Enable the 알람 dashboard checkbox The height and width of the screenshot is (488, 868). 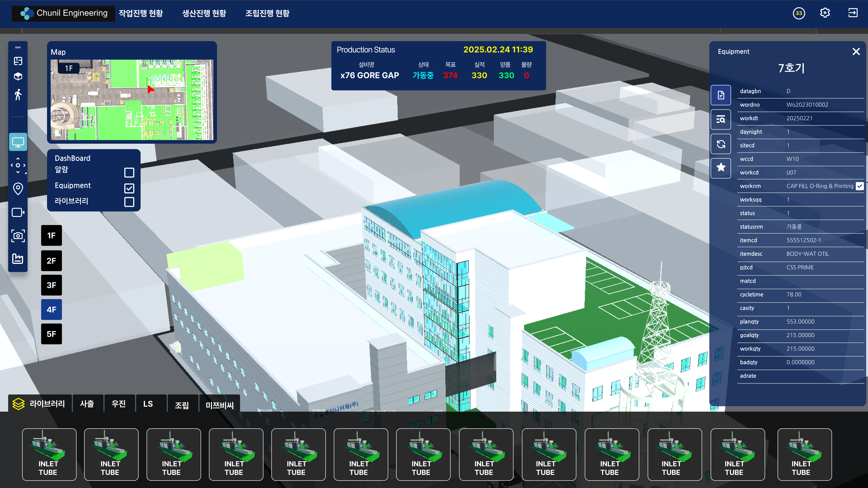129,172
